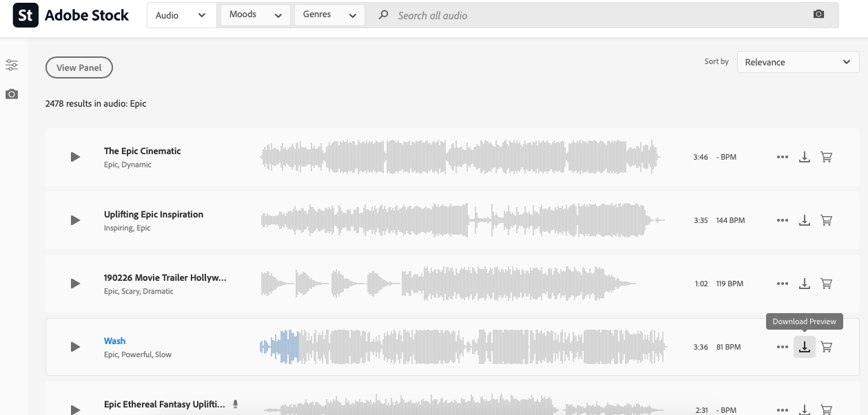The height and width of the screenshot is (415, 868).
Task: Click the '81 BPM' value
Action: [728, 347]
